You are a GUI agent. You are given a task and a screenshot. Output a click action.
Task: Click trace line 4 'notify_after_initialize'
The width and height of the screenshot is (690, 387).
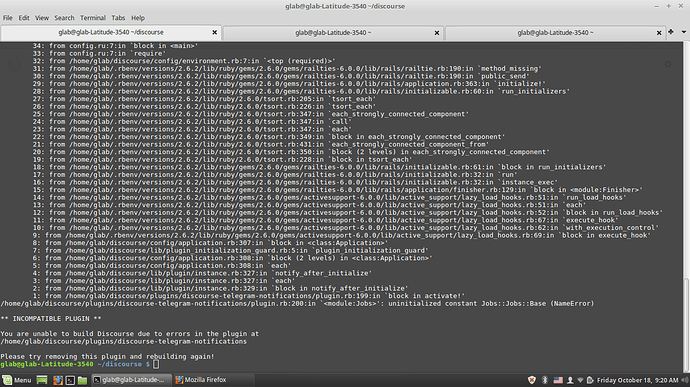[x=202, y=273]
